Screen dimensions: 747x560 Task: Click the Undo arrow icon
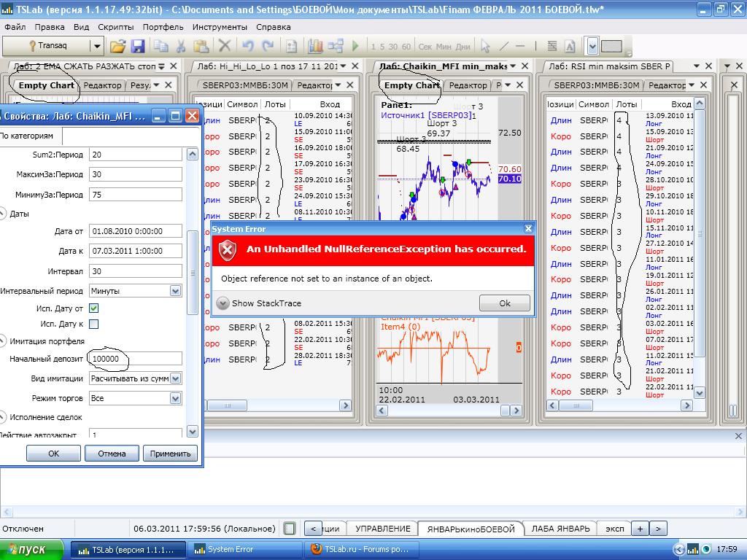pyautogui.click(x=247, y=46)
